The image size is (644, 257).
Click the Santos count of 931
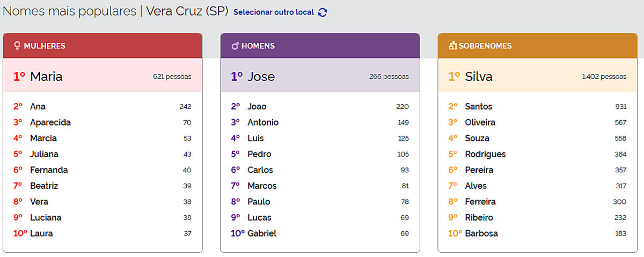click(620, 107)
